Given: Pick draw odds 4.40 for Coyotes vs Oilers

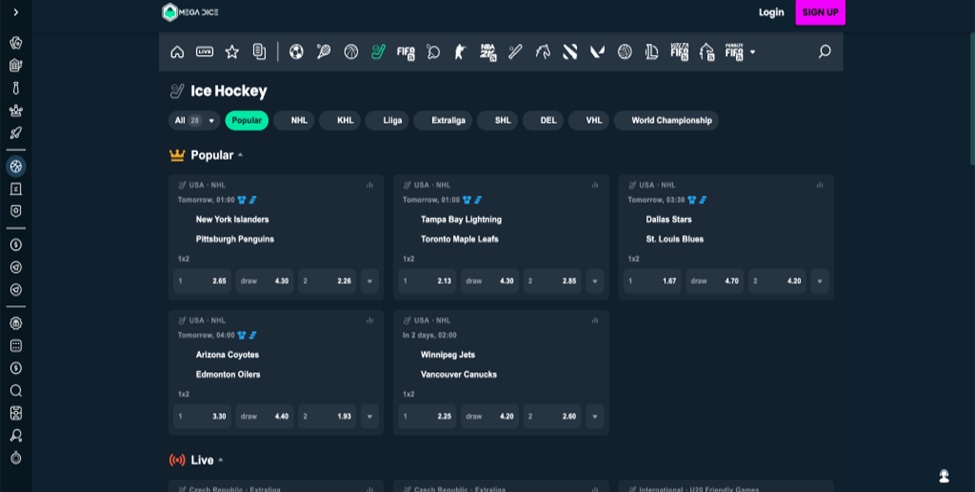Looking at the screenshot, I should click(x=265, y=416).
